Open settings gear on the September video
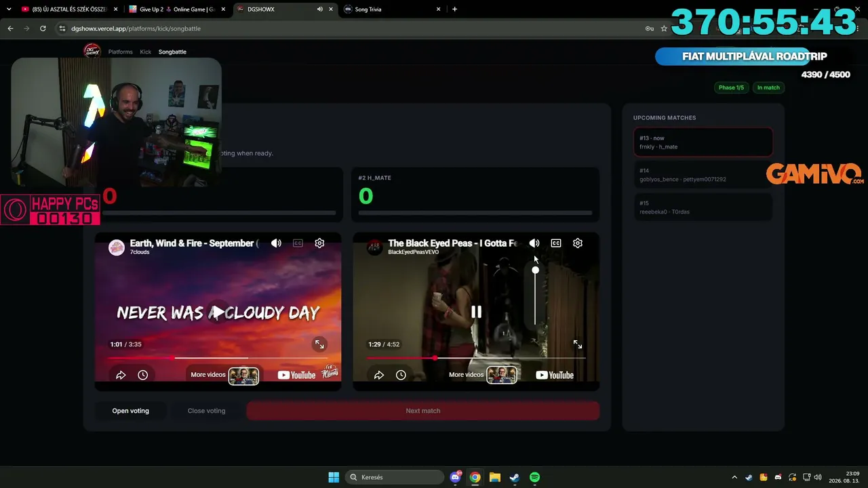Screen dimensions: 868x488 (319, 243)
